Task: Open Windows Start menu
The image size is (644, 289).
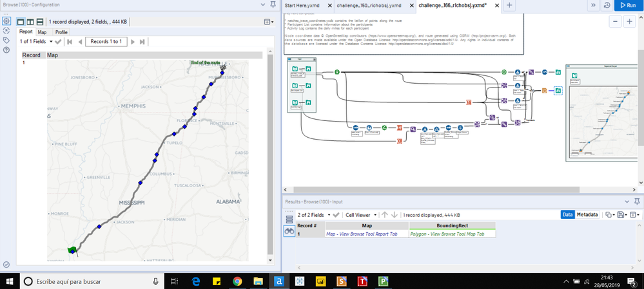Action: click(x=10, y=281)
